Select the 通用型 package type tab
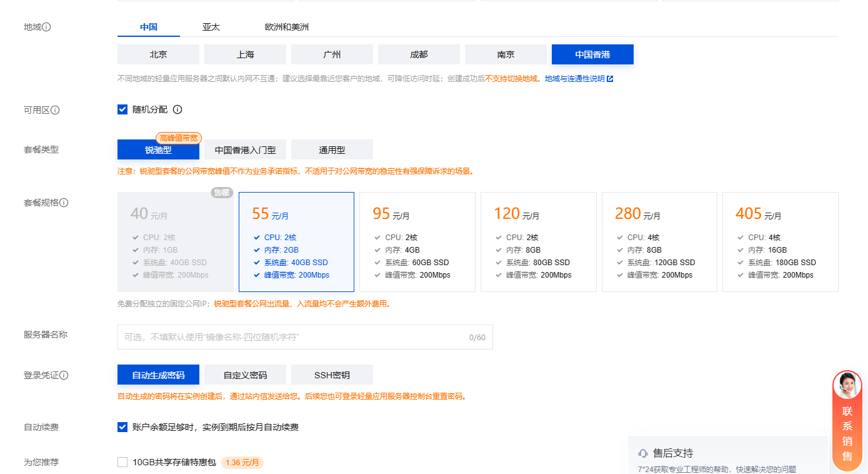This screenshot has height=474, width=868. point(332,149)
